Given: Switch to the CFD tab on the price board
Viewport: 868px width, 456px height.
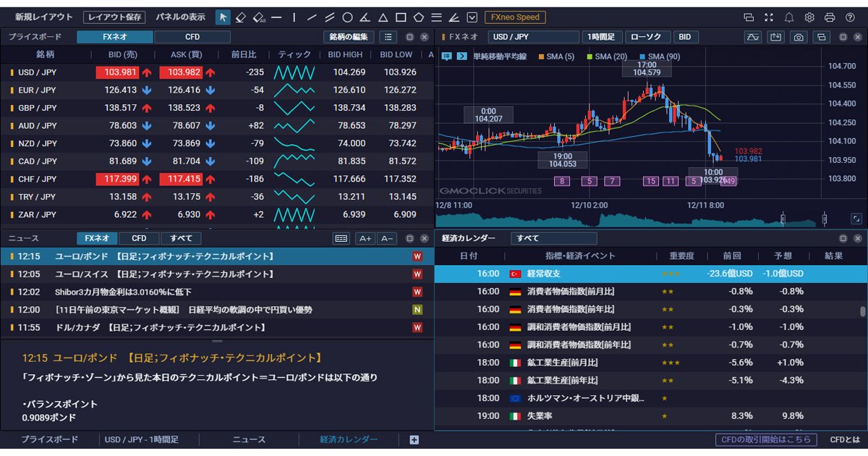Looking at the screenshot, I should pos(192,35).
